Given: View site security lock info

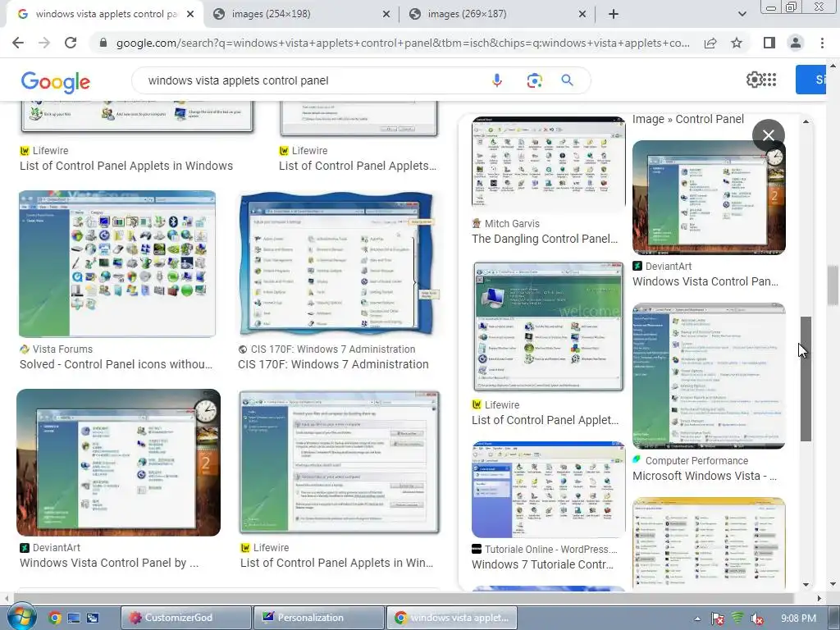Looking at the screenshot, I should (103, 43).
